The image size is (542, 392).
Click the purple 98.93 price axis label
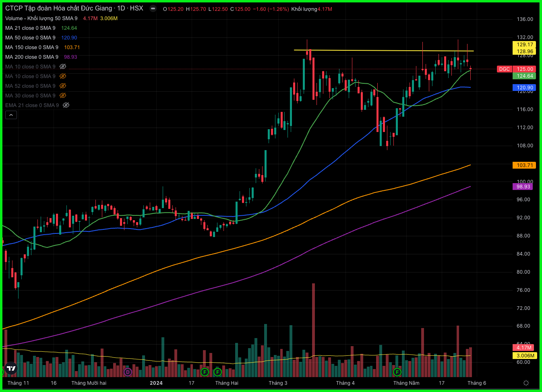(x=523, y=187)
